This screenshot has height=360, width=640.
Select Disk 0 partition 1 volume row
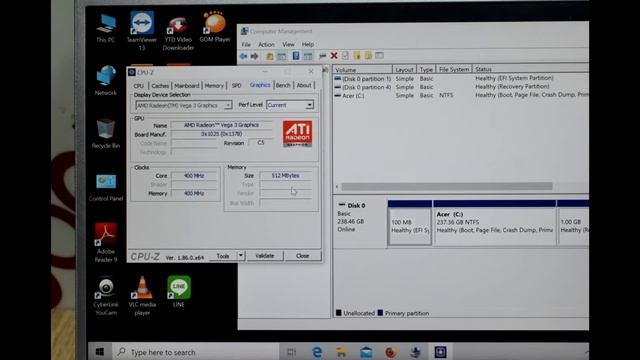461,78
